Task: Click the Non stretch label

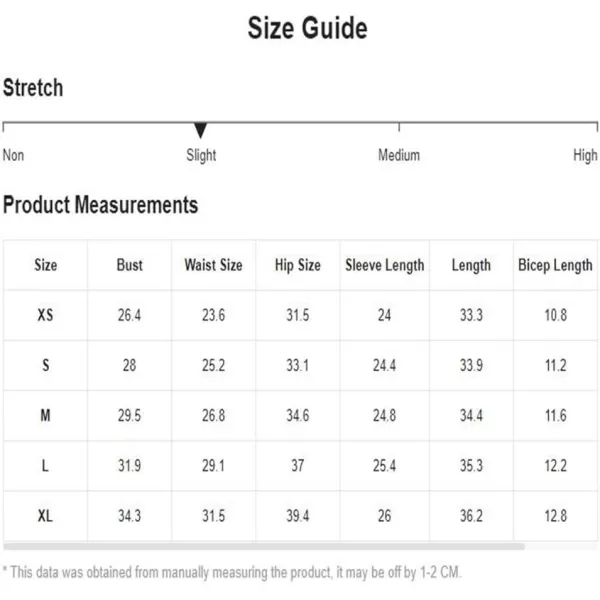Action: [13, 155]
